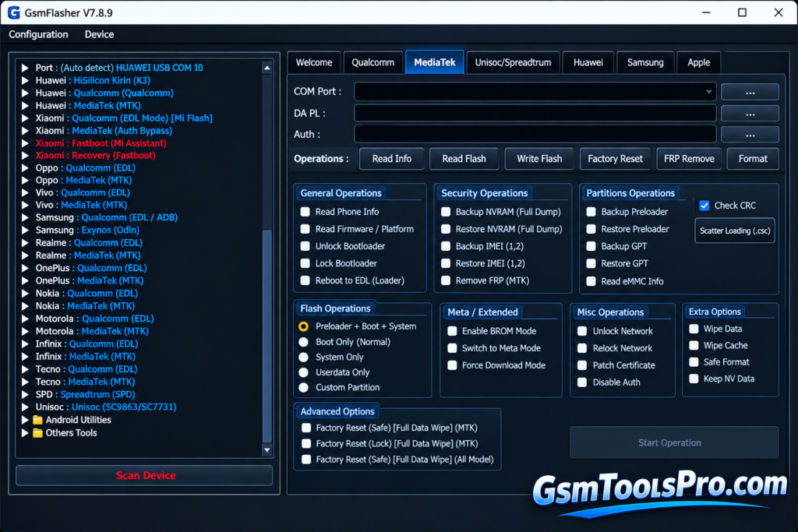Expand Xiaomi Qualcomm (EDL Mode) node
798x532 pixels.
(24, 118)
